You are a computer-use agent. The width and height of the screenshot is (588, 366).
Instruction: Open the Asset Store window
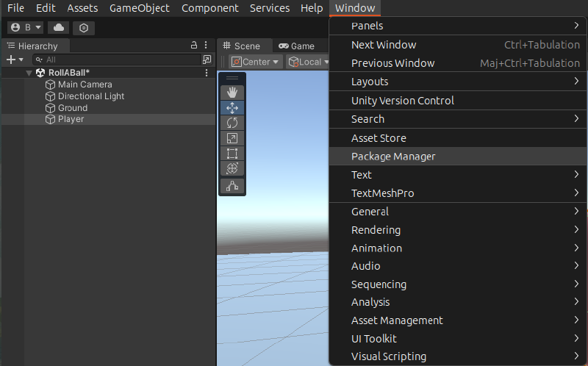click(458, 138)
